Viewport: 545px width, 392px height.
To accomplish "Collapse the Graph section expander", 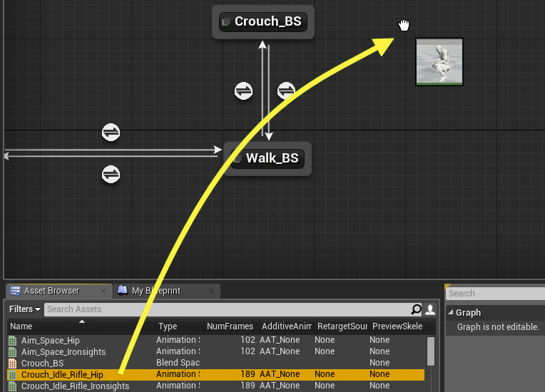I will click(451, 313).
